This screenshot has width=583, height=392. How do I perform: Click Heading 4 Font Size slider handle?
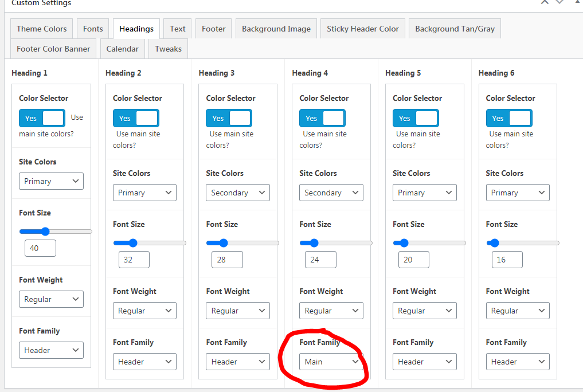click(314, 243)
